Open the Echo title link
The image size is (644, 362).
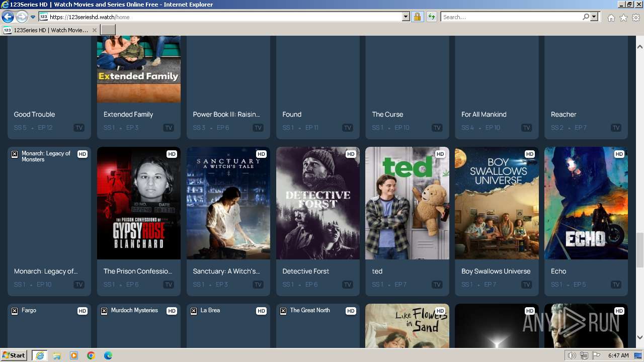coord(558,271)
